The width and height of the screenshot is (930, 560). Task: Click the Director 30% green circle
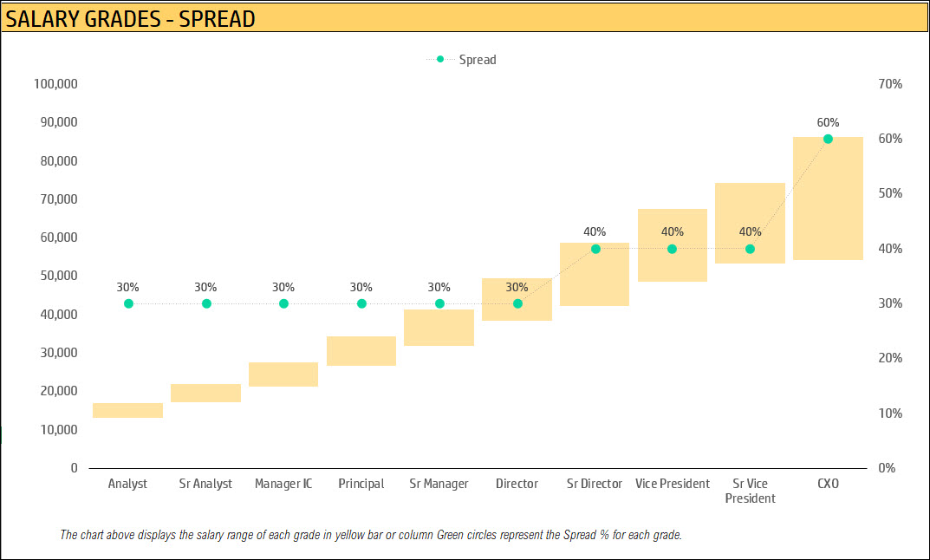point(517,303)
